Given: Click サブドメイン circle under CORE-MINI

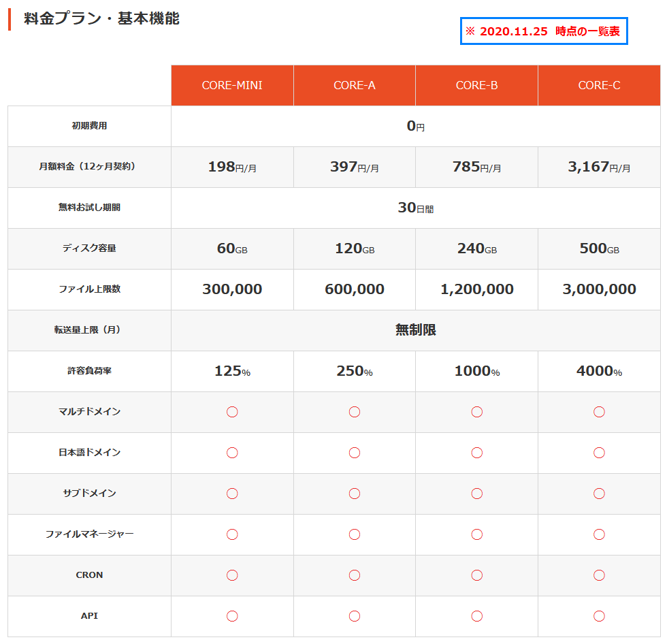Looking at the screenshot, I should [x=232, y=494].
